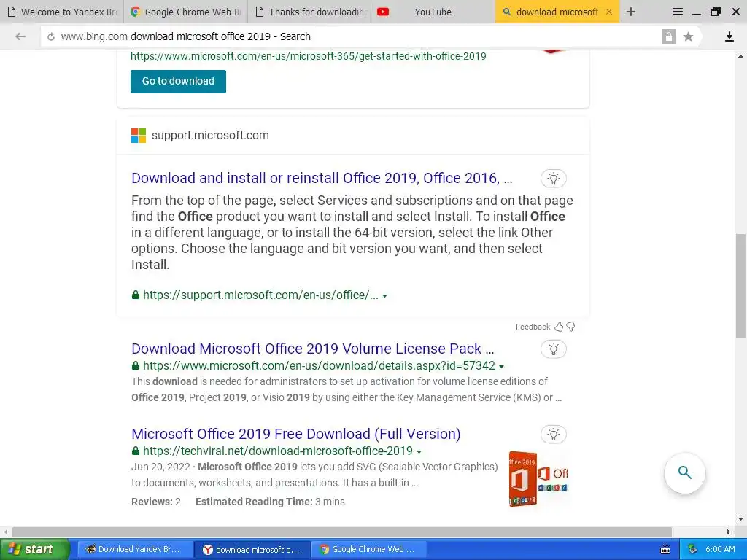747x560 pixels.
Task: Click the horizontal scrollbar right arrow
Action: tap(728, 532)
